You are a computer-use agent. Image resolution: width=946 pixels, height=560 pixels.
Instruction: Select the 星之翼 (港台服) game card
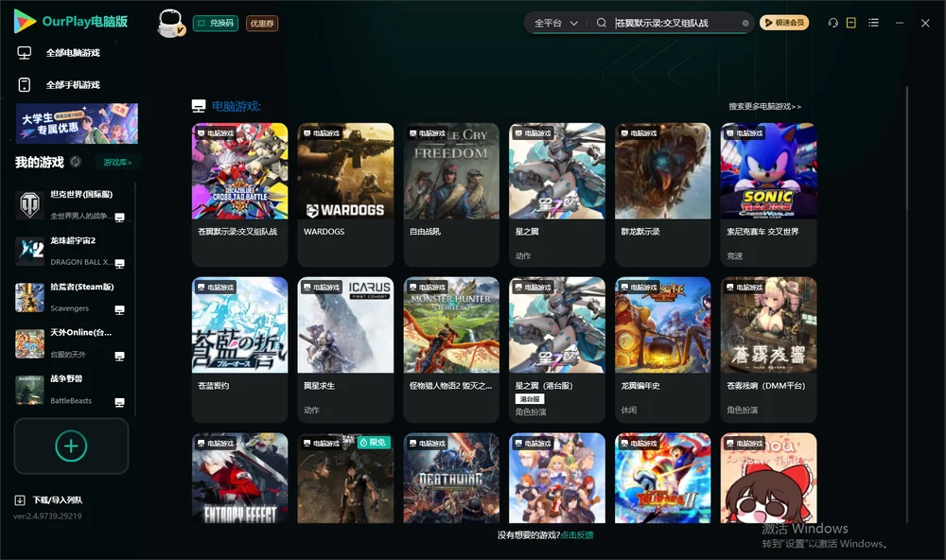[557, 349]
